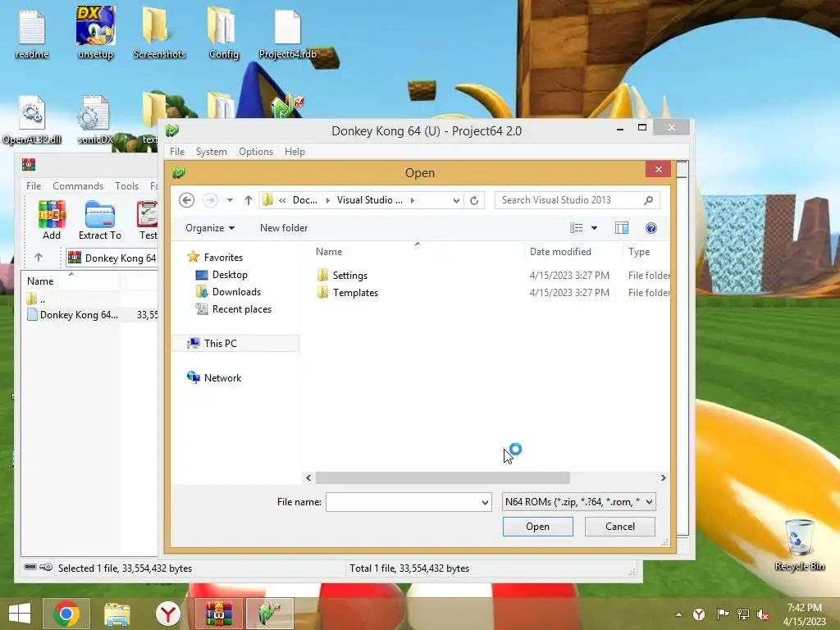The image size is (840, 630).
Task: Refresh the folder listing in Open dialog
Action: click(474, 200)
